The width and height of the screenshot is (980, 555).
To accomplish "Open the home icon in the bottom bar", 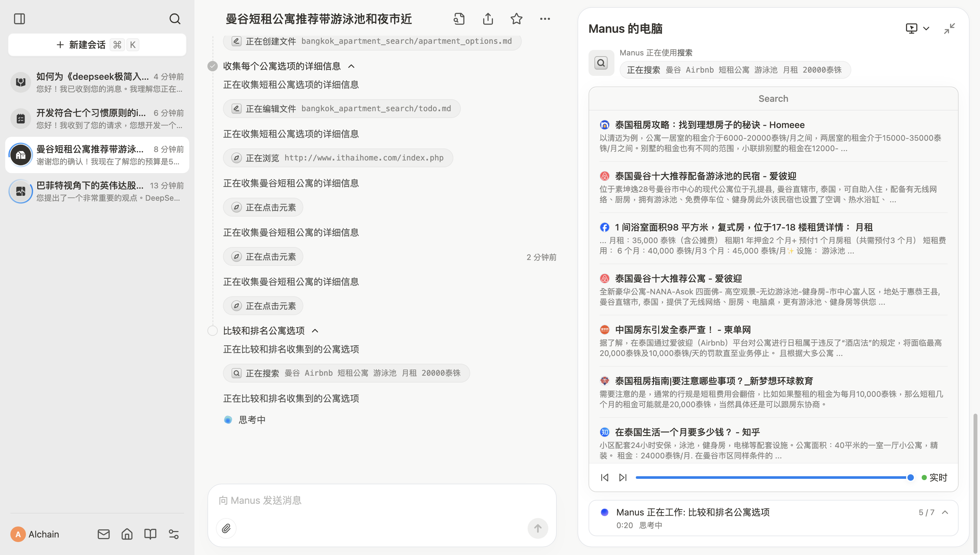I will click(127, 534).
